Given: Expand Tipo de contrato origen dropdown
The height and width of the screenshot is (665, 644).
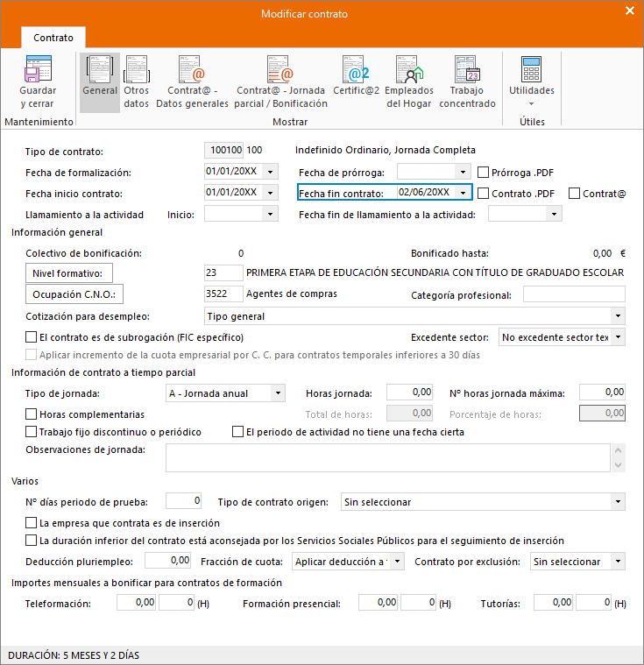Looking at the screenshot, I should (x=618, y=502).
